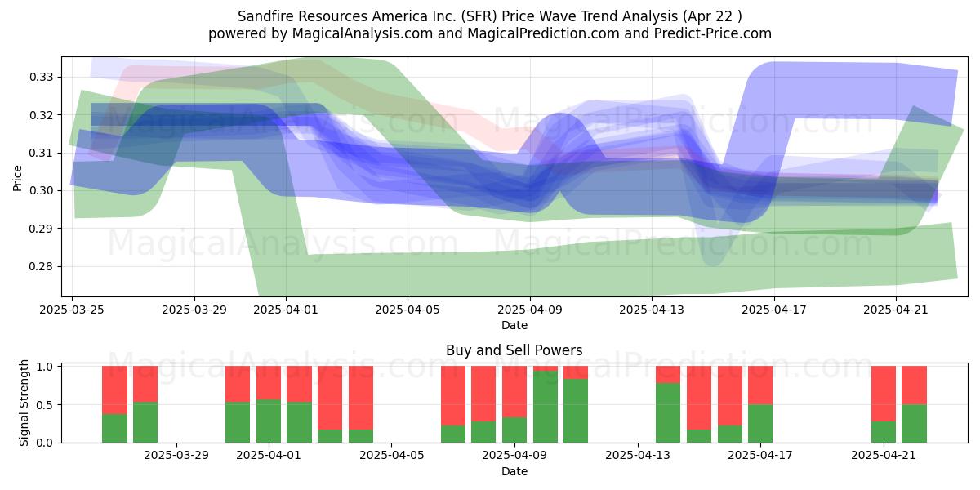Click the 'Price' y-axis label
Image resolution: width=980 pixels, height=490 pixels.
[18, 176]
